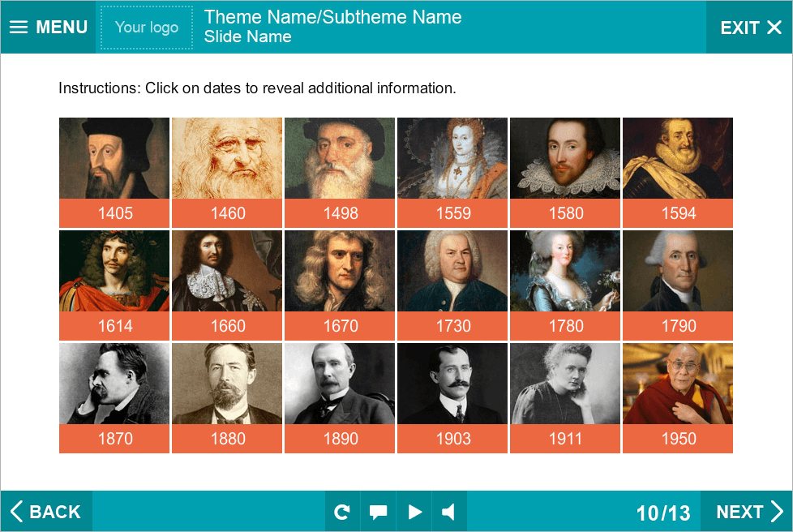
Task: Click the 1790 date label
Action: tap(678, 326)
